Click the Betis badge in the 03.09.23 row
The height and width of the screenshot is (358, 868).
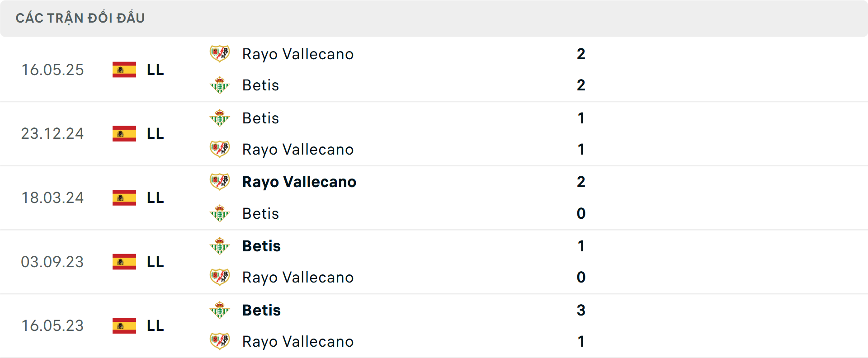(x=220, y=246)
